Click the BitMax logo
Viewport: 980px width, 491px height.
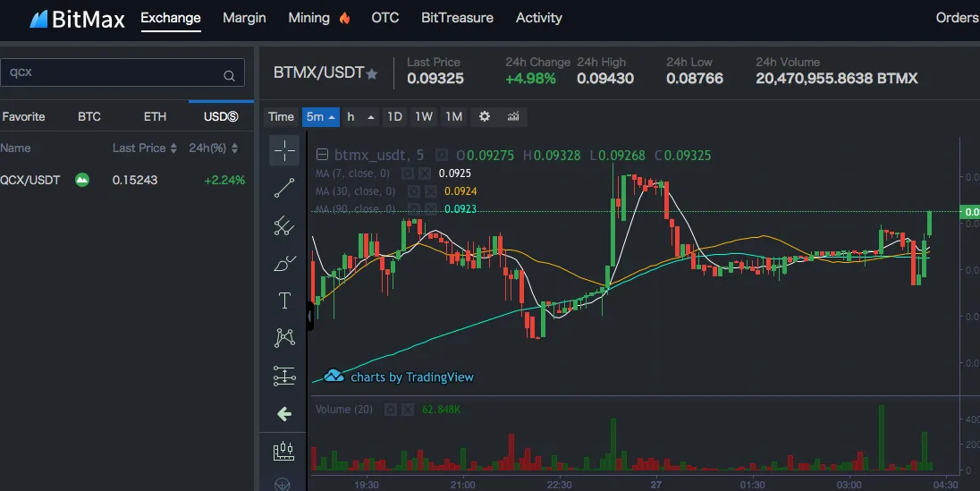pyautogui.click(x=78, y=19)
